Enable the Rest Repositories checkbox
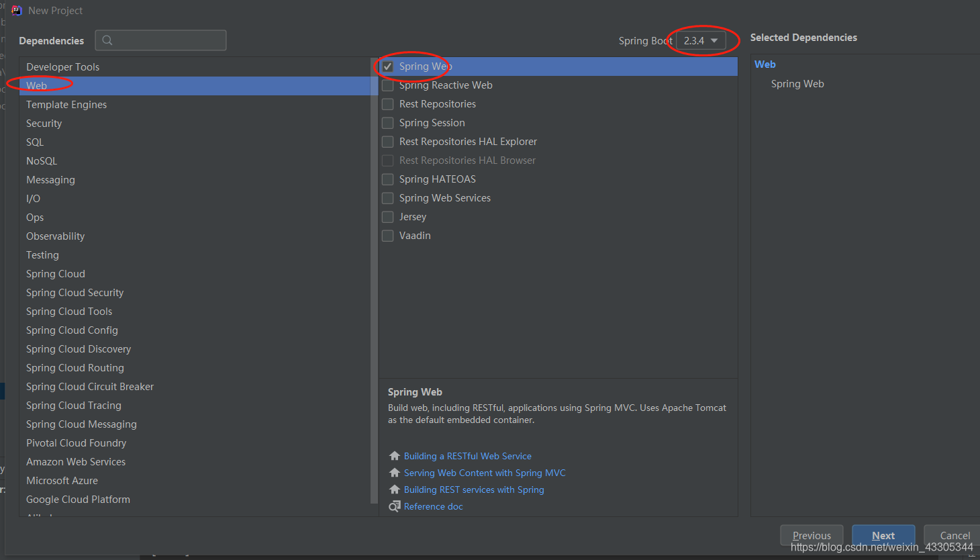The width and height of the screenshot is (980, 560). 388,104
